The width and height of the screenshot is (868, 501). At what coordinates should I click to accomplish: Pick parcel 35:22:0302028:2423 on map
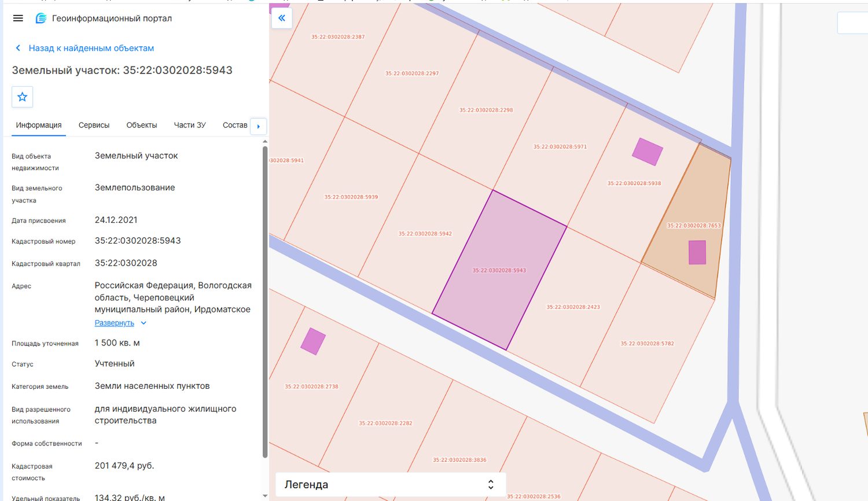tap(573, 307)
